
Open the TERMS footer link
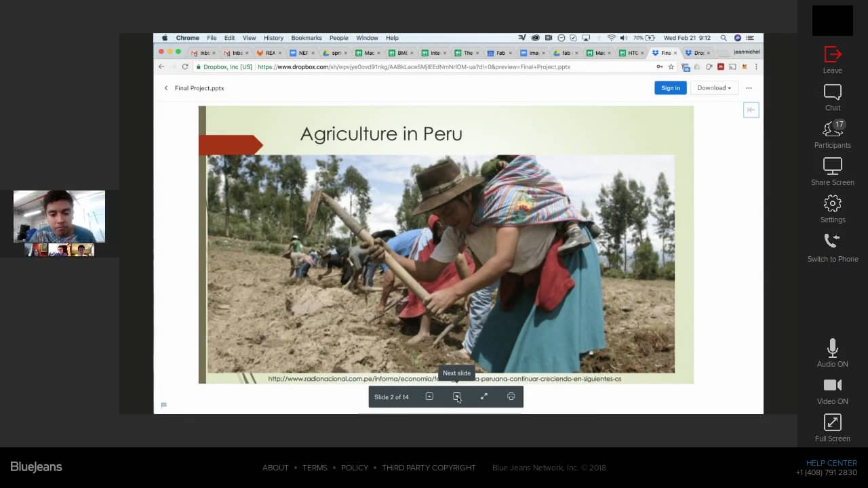(x=315, y=468)
